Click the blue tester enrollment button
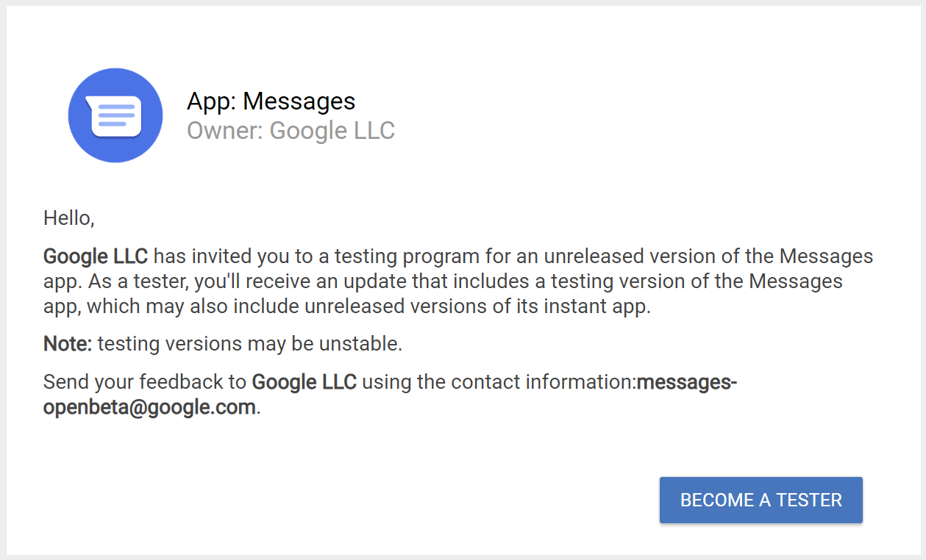Image resolution: width=926 pixels, height=560 pixels. (761, 500)
